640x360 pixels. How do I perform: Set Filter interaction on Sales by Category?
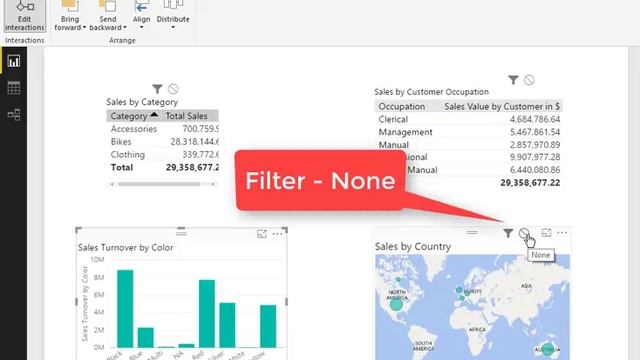click(157, 89)
